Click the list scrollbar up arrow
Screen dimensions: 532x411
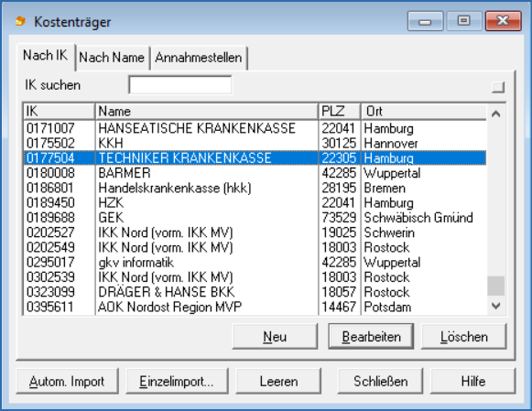point(496,114)
